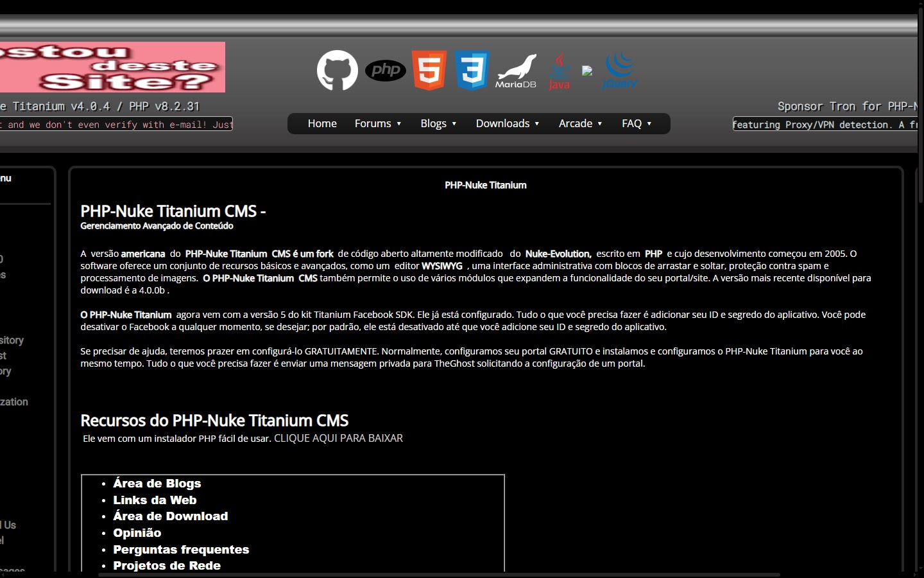Image resolution: width=924 pixels, height=578 pixels.
Task: Go to the Home menu item
Action: (322, 123)
